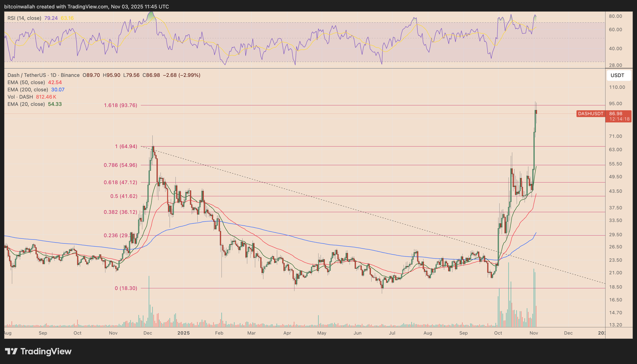Click the 1D interval in chart title

tap(53, 75)
